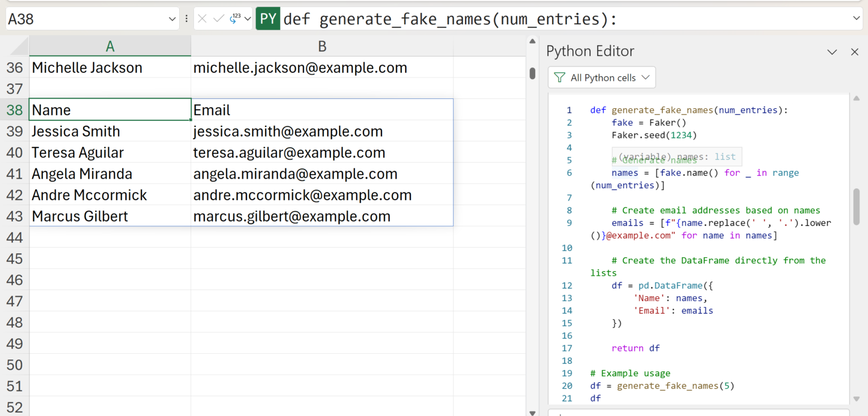Click the cell containing Jessica Smith
868x416 pixels.
[x=110, y=132]
